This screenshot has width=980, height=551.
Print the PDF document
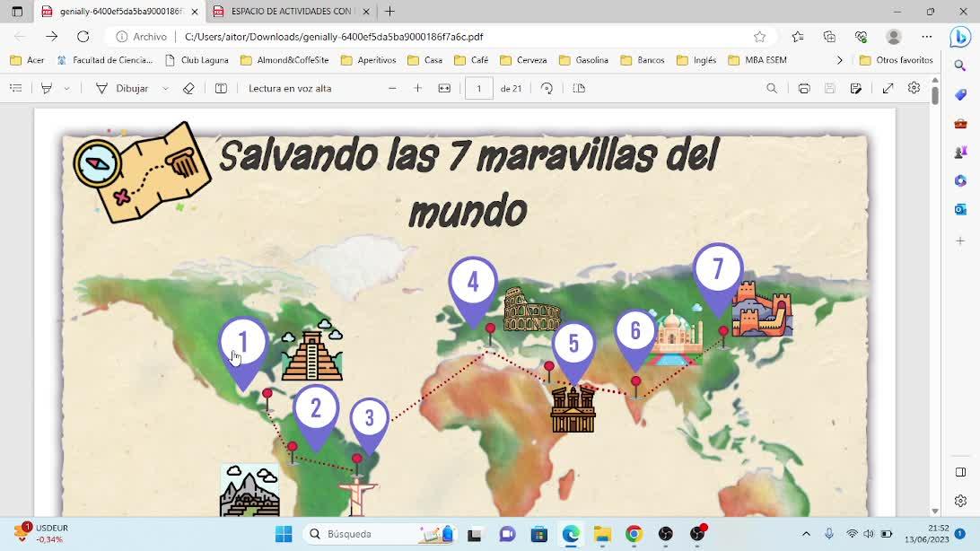tap(804, 88)
